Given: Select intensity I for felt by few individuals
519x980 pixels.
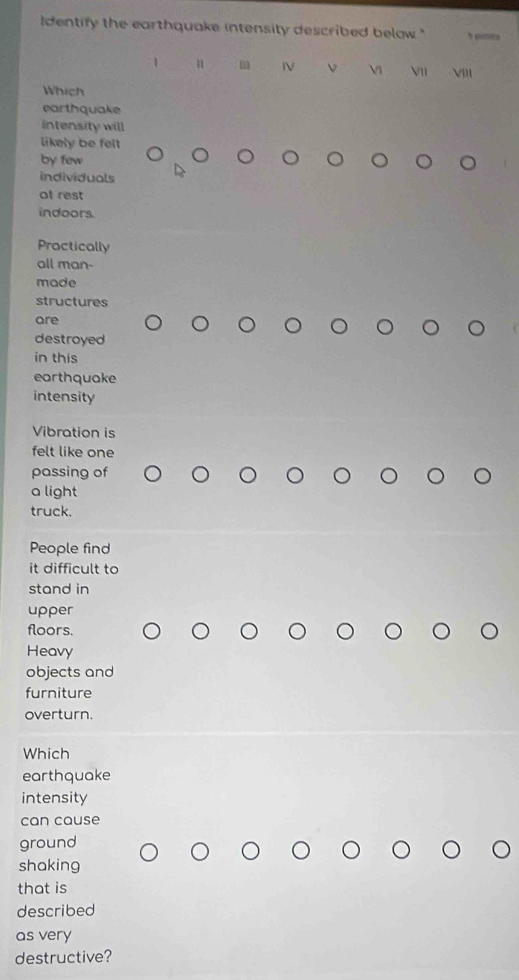Looking at the screenshot, I should 155,155.
